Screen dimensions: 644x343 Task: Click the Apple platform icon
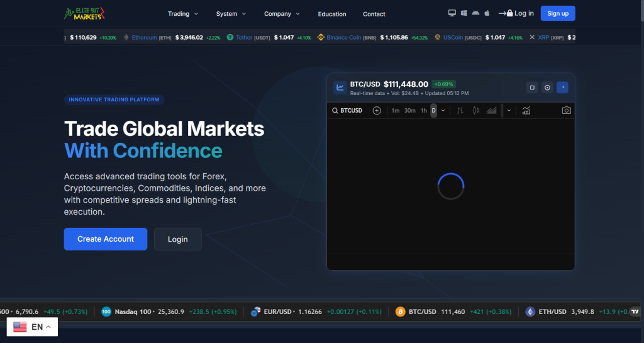(x=486, y=13)
